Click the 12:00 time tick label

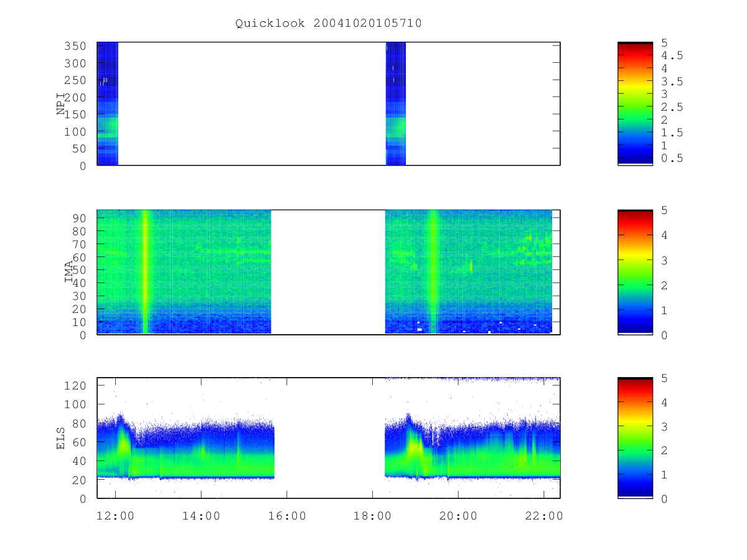click(x=116, y=516)
